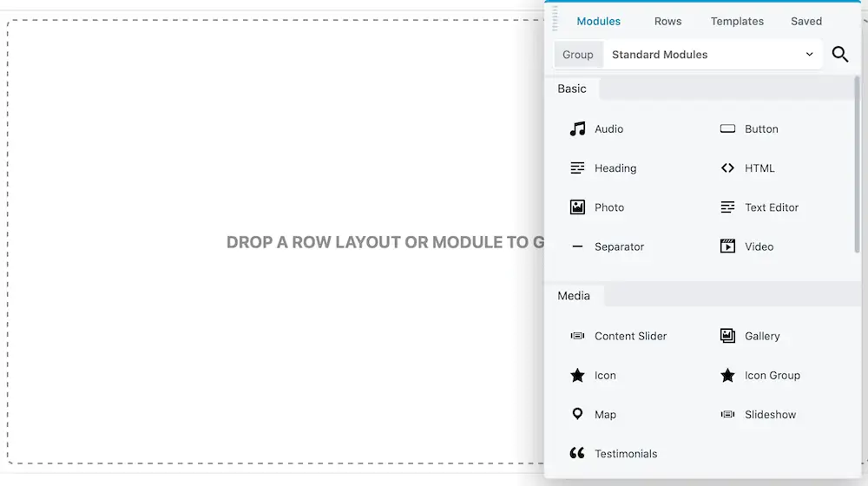The height and width of the screenshot is (486, 868).
Task: Select the Button module icon
Action: tap(727, 129)
